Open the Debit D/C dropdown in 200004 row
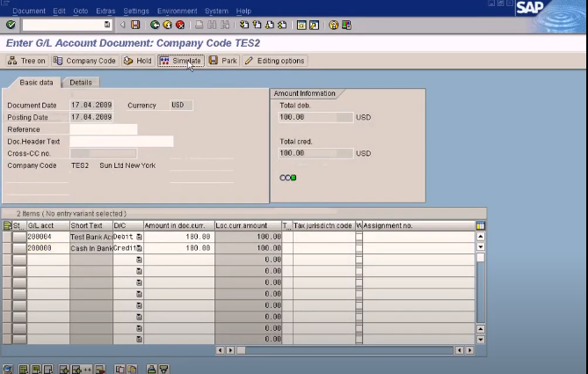Screen dimensions: 588x374 pos(139,237)
